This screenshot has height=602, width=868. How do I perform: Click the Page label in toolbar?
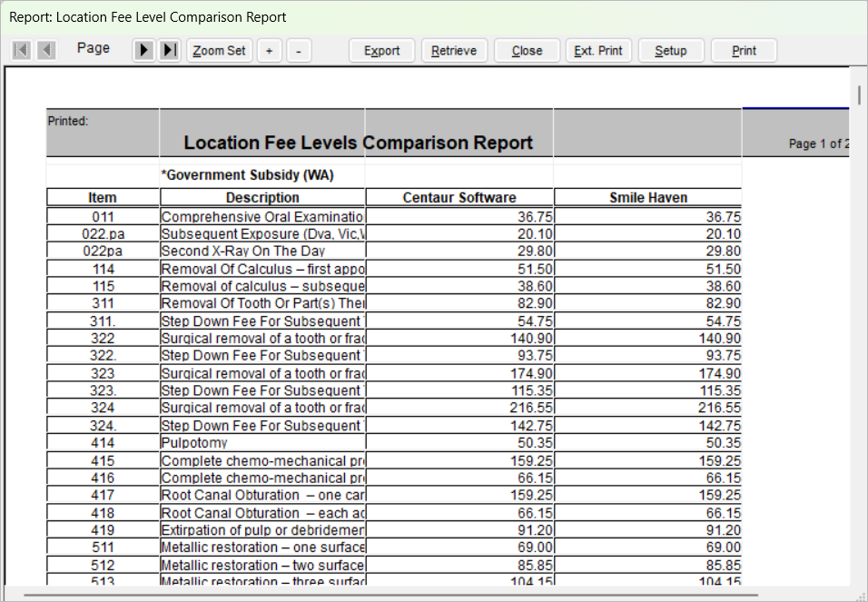pos(93,48)
